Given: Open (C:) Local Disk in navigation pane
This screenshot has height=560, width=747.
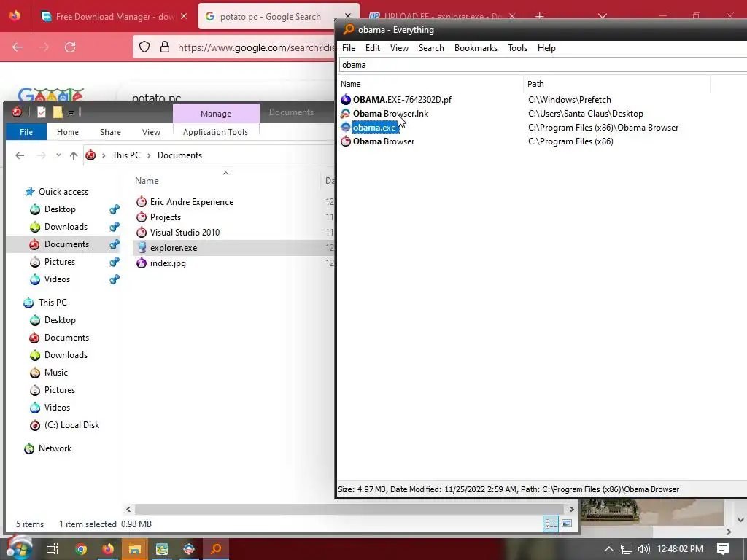Looking at the screenshot, I should coord(71,425).
